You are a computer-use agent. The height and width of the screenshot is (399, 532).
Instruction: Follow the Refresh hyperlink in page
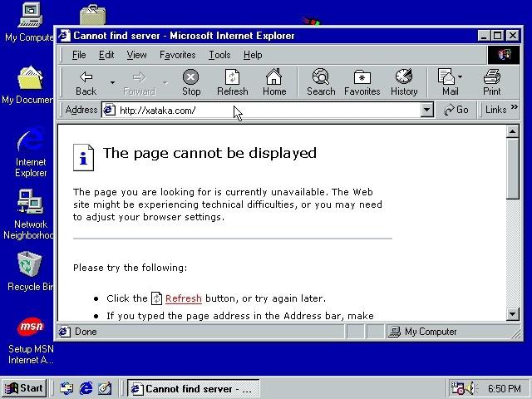tap(184, 298)
